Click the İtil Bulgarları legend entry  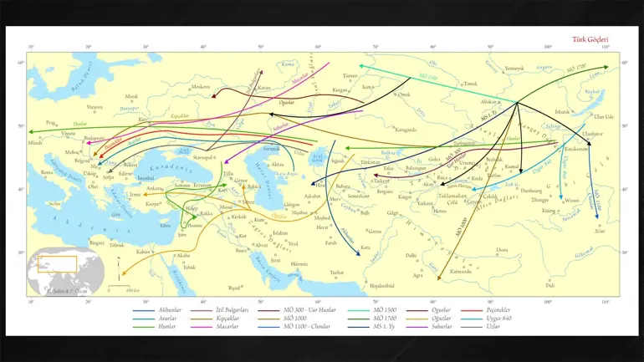(219, 310)
